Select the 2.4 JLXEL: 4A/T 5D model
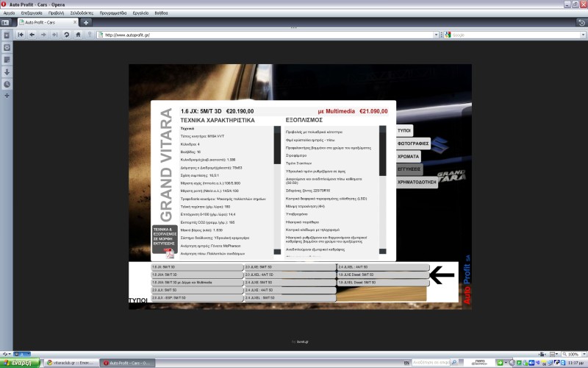The width and height of the screenshot is (588, 368). pos(383,267)
